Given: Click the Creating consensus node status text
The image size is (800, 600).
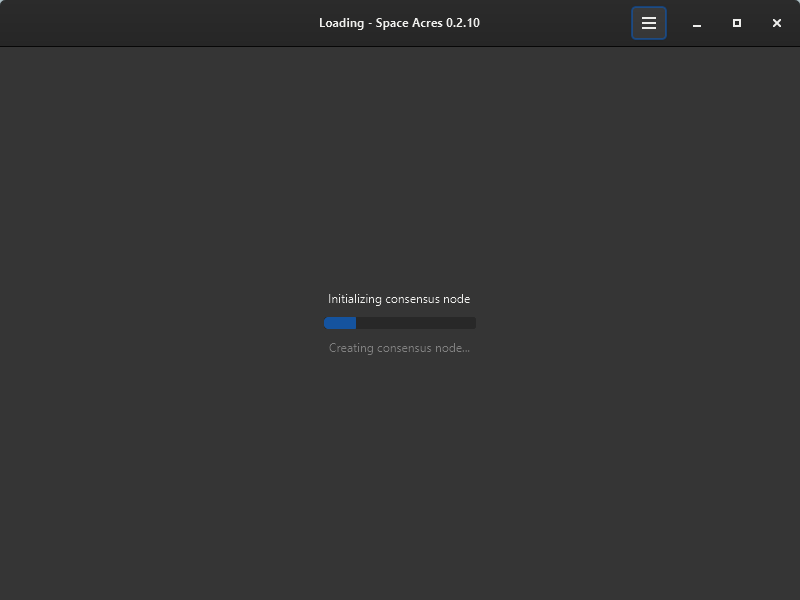Looking at the screenshot, I should tap(400, 347).
